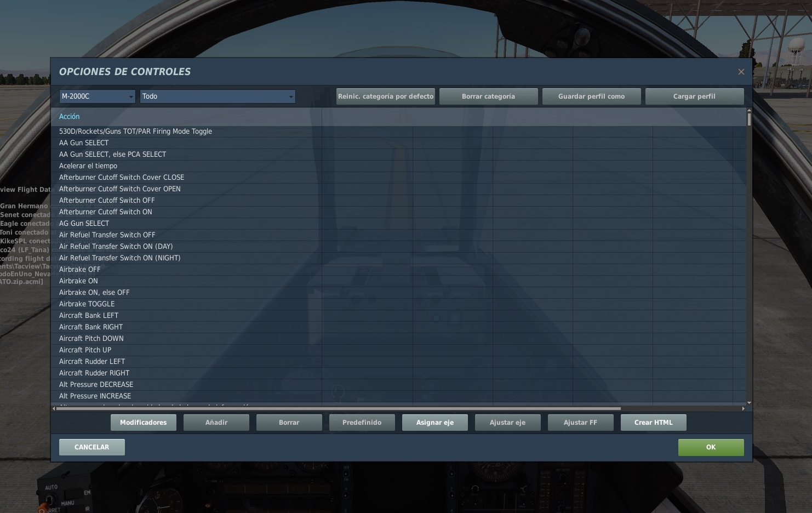Viewport: 812px width, 513px height.
Task: Select Air Refuel Transfer Switch ON (DAY) row
Action: point(399,247)
